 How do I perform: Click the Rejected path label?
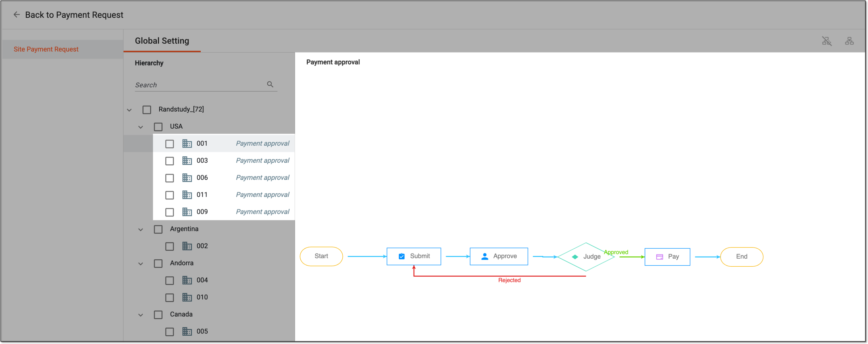(509, 280)
